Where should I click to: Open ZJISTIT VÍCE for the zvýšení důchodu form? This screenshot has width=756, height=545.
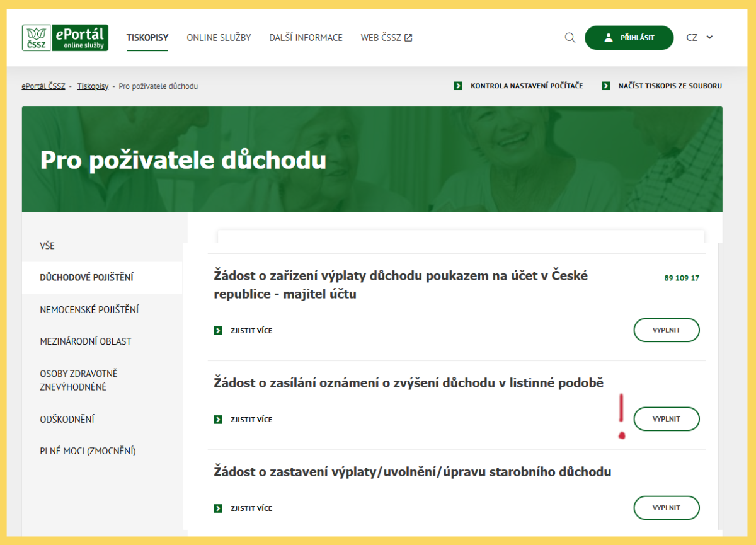(x=250, y=419)
